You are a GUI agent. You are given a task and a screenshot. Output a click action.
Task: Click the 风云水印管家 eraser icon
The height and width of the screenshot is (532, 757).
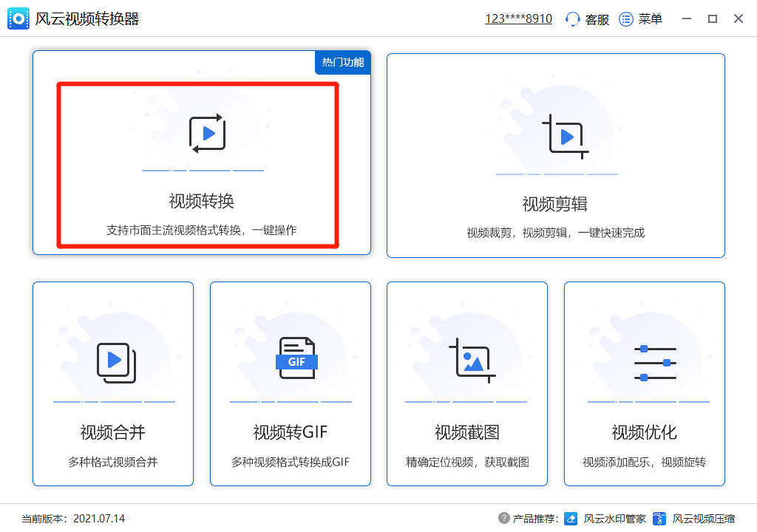[x=571, y=519]
